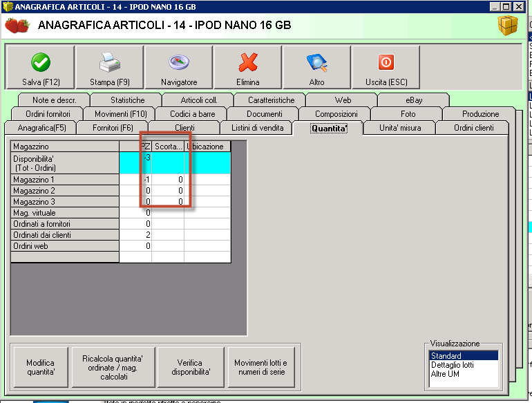The width and height of the screenshot is (532, 403).
Task: Open Anagrafica(F5) tab
Action: [41, 128]
